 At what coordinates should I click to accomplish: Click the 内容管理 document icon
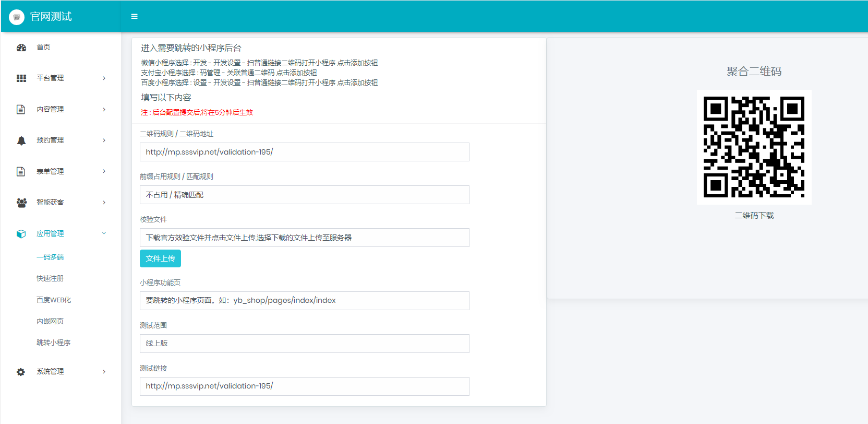click(x=21, y=110)
